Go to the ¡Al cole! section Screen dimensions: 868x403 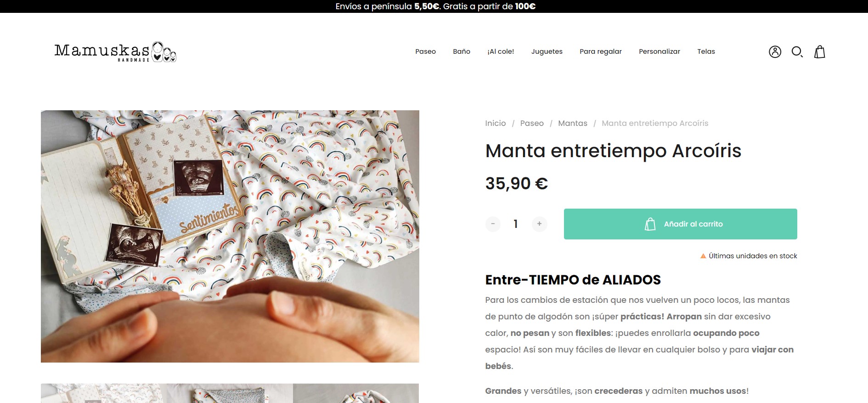tap(501, 51)
